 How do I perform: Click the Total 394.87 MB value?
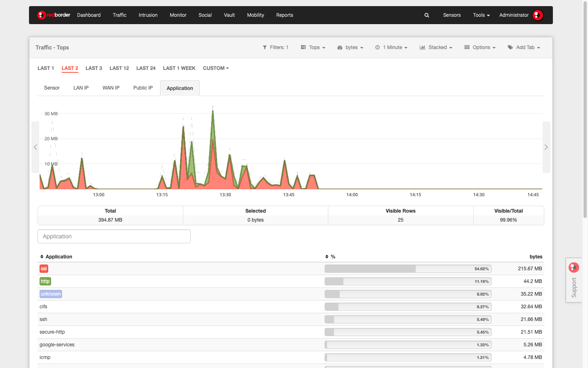(x=110, y=220)
